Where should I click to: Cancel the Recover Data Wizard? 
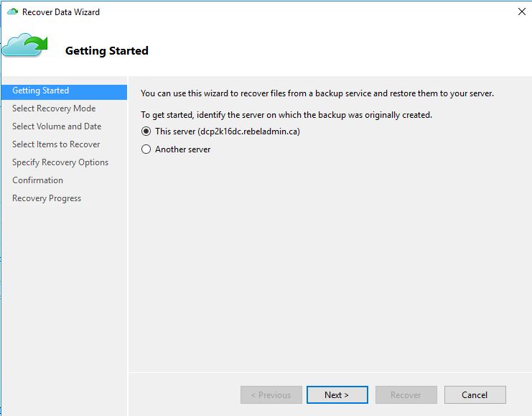475,395
